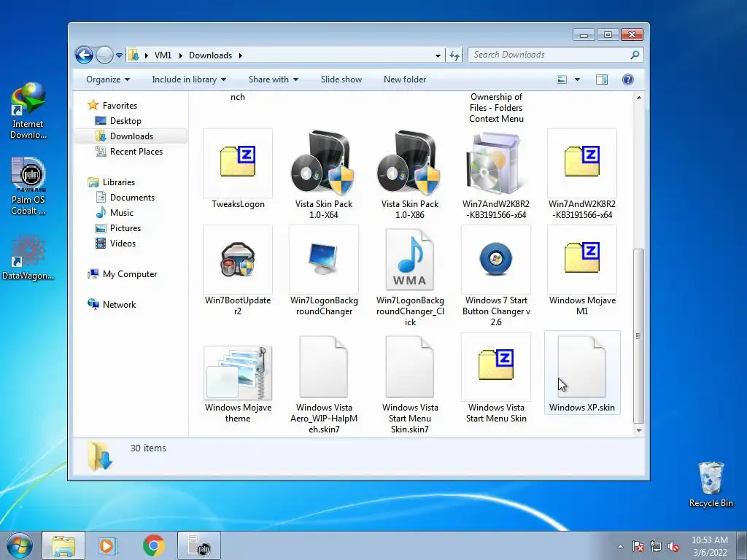Screen dimensions: 747x560
Task: Open the Recycle Bin on the desktop
Action: (x=711, y=484)
